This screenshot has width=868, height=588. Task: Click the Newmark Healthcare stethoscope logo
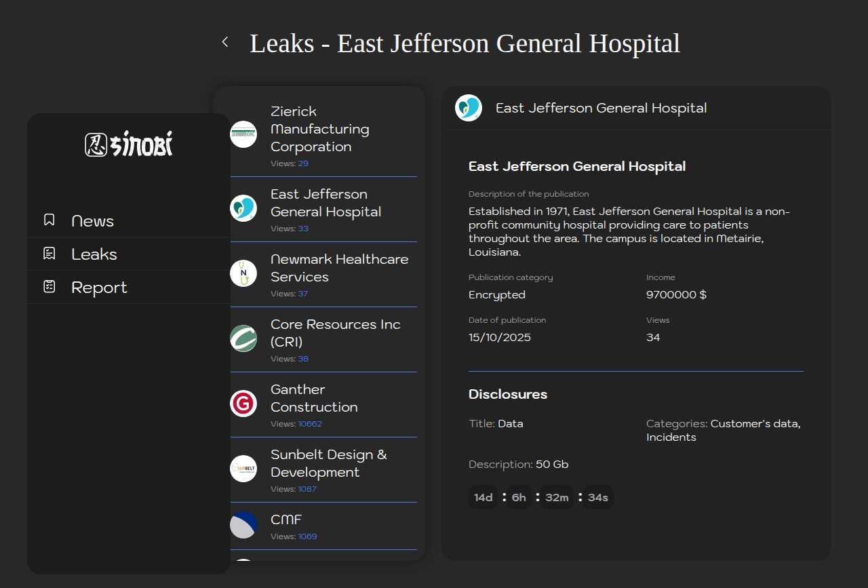click(x=243, y=273)
